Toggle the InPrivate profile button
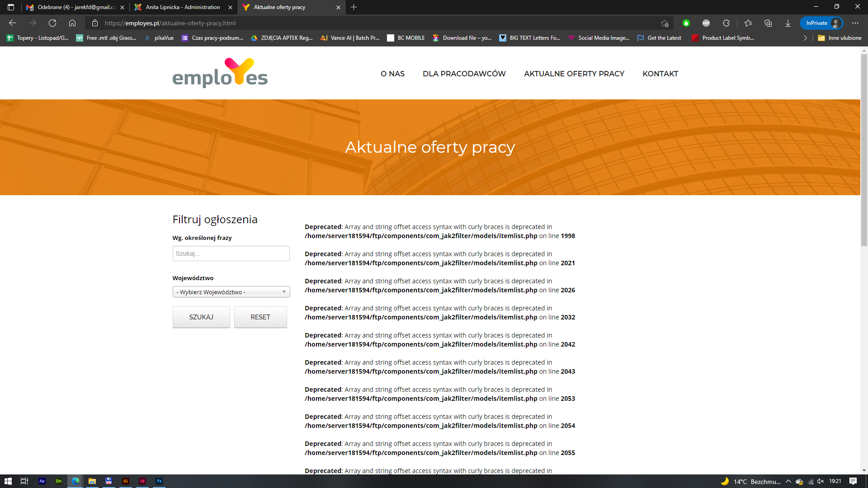 click(821, 23)
